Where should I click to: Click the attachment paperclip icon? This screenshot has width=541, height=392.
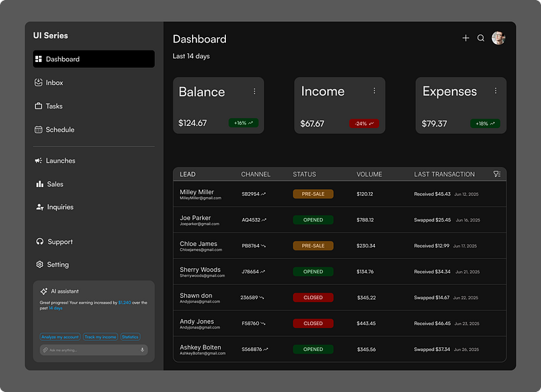pos(45,350)
